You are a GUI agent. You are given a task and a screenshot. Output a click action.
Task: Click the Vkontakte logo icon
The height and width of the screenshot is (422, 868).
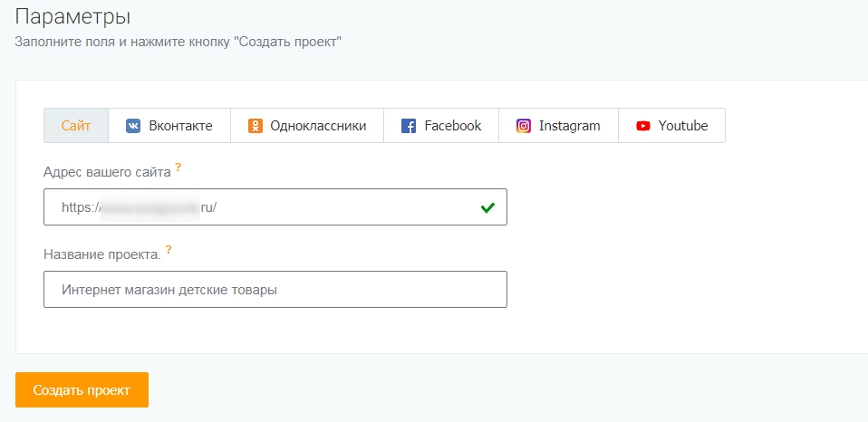pos(133,126)
